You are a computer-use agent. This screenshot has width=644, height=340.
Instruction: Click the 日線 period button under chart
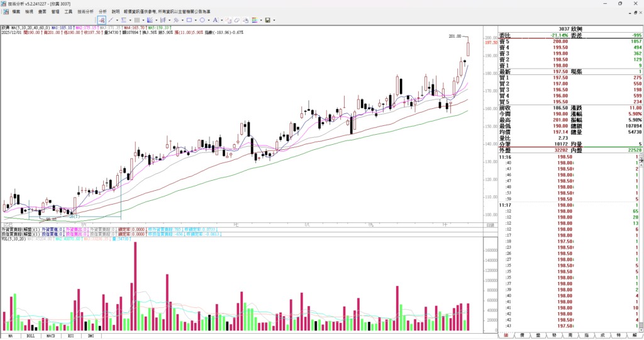point(490,225)
